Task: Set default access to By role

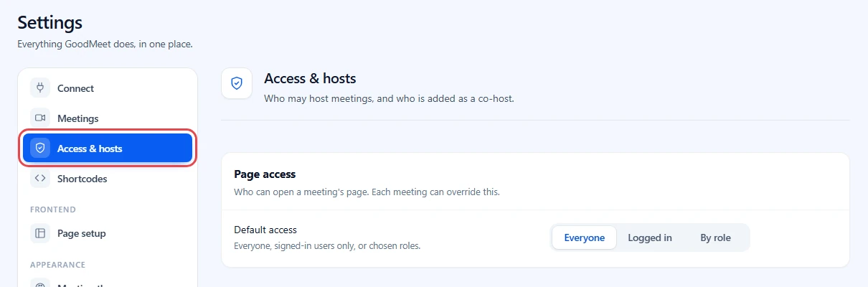Action: pos(715,237)
